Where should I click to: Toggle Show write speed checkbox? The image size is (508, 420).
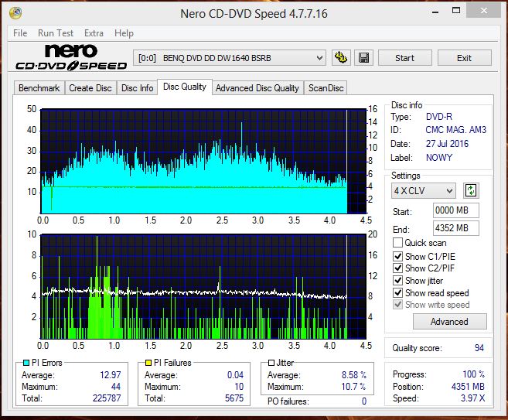397,305
